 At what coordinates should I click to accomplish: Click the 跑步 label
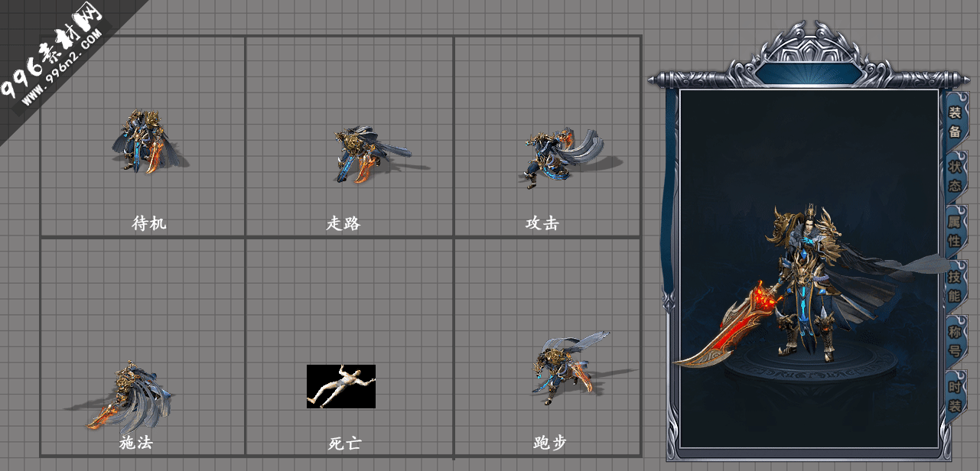click(550, 443)
